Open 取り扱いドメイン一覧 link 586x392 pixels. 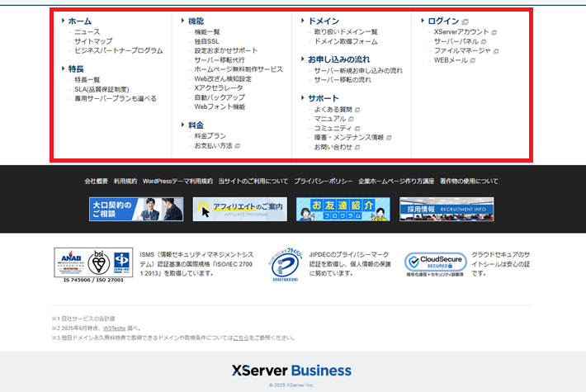(346, 32)
